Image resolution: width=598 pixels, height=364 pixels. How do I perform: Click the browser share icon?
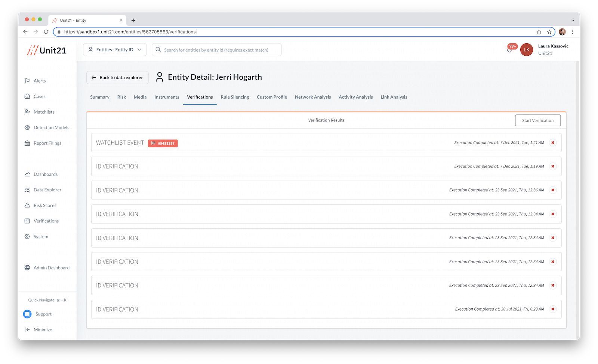click(539, 32)
